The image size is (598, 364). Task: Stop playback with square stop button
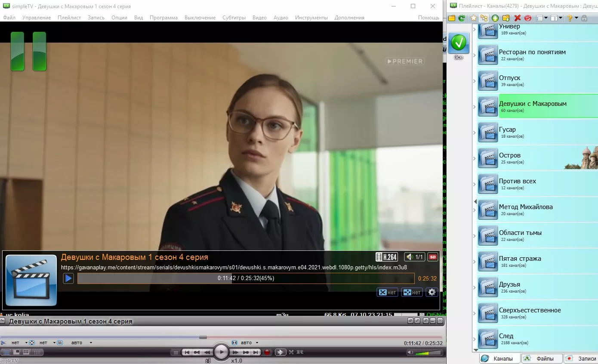[176, 352]
